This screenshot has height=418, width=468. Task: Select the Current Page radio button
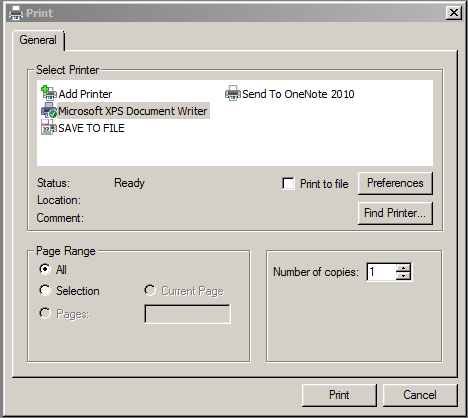tap(150, 290)
